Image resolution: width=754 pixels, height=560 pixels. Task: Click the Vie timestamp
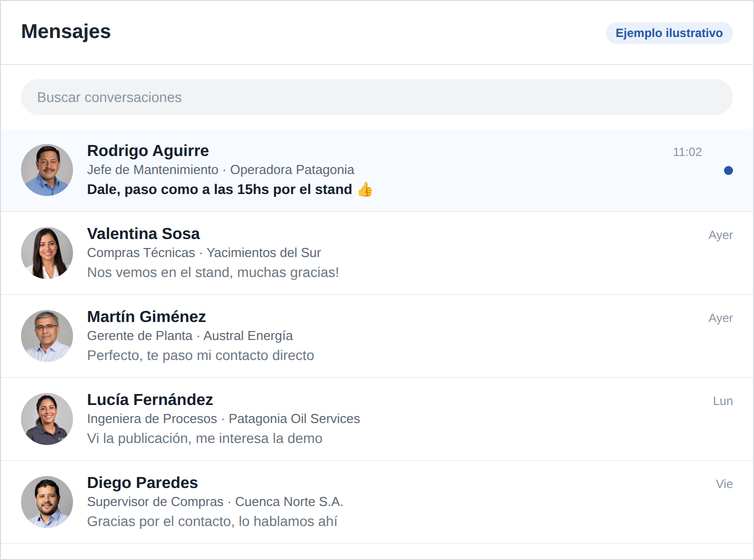click(724, 484)
